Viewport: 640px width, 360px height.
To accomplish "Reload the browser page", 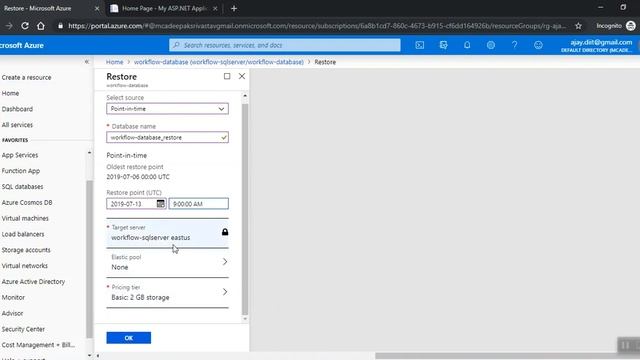I will pyautogui.click(x=25, y=26).
